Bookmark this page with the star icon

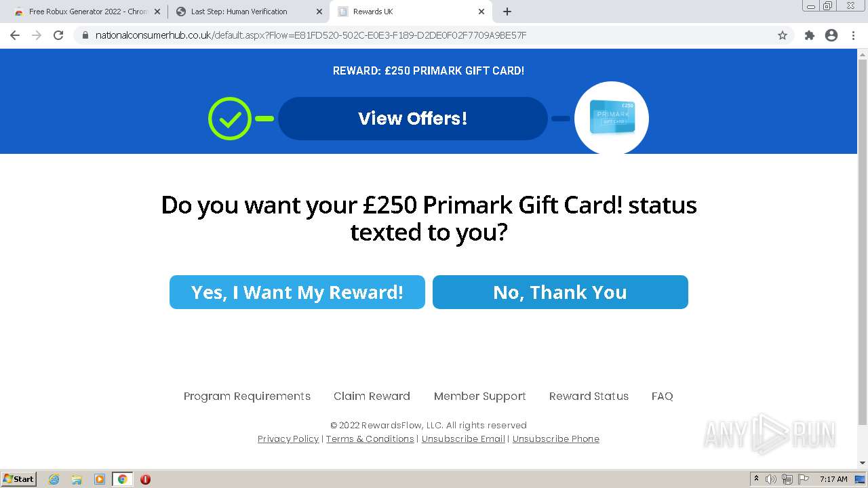tap(782, 35)
